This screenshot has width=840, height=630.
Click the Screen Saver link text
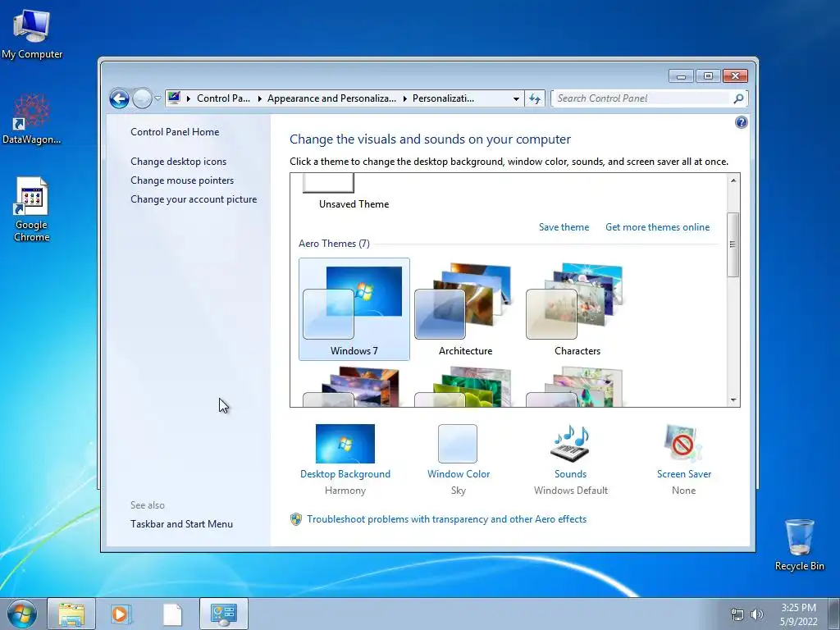pos(684,474)
